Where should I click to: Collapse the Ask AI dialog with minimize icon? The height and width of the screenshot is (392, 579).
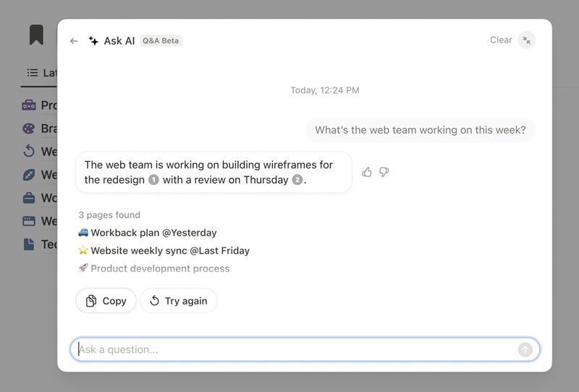click(x=527, y=41)
